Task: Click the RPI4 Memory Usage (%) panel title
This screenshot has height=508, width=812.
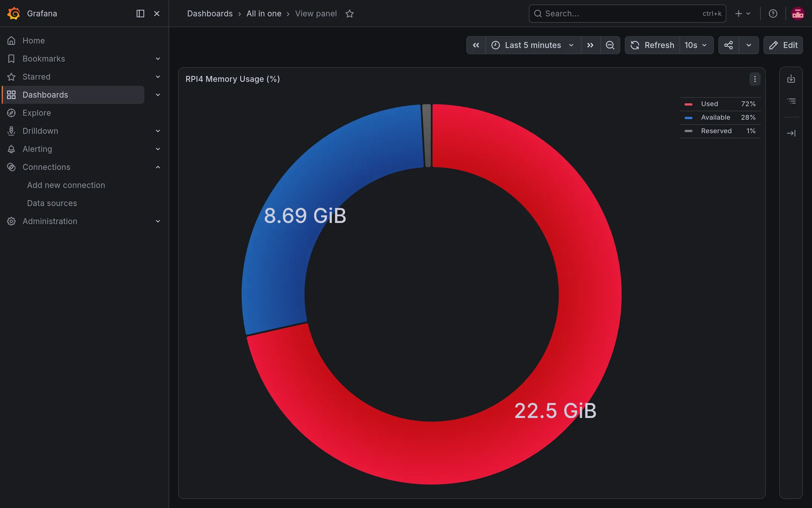Action: [232, 79]
